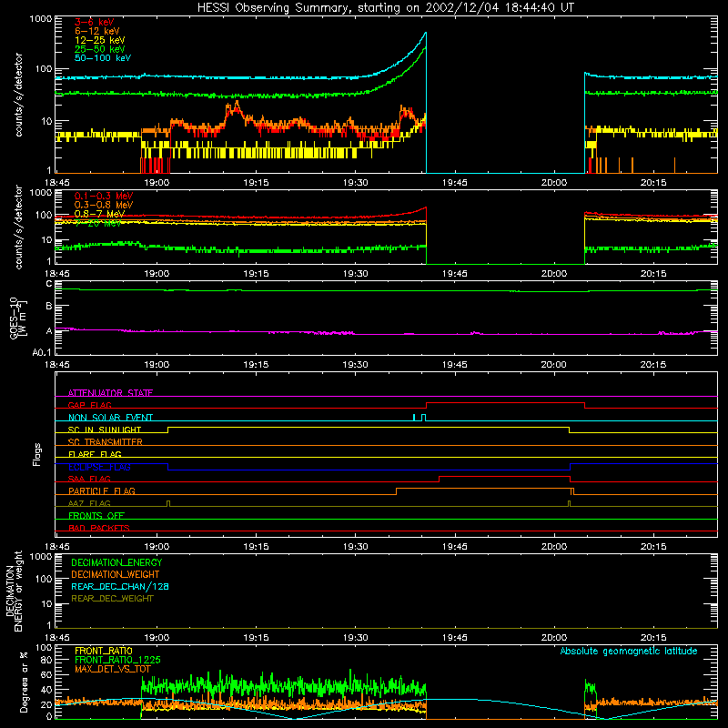
Task: Select the B tick label on the GOES panel
Action: tap(49, 306)
